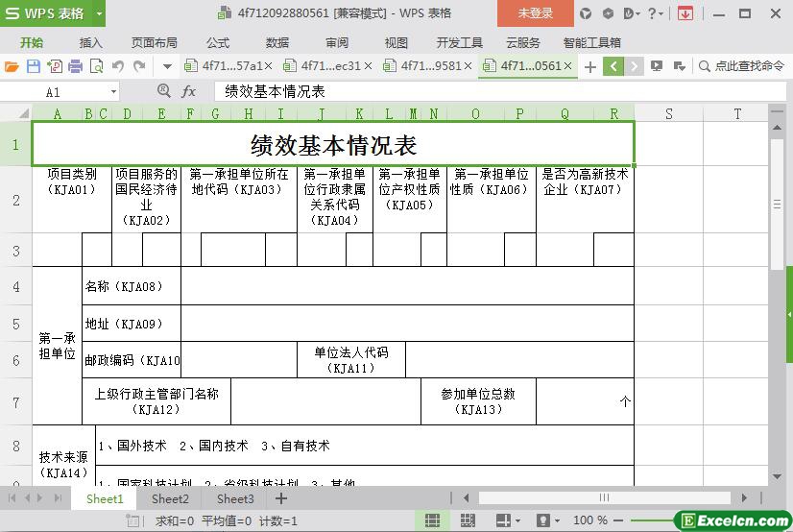Add a new worksheet plus button
The height and width of the screenshot is (532, 793).
click(280, 498)
